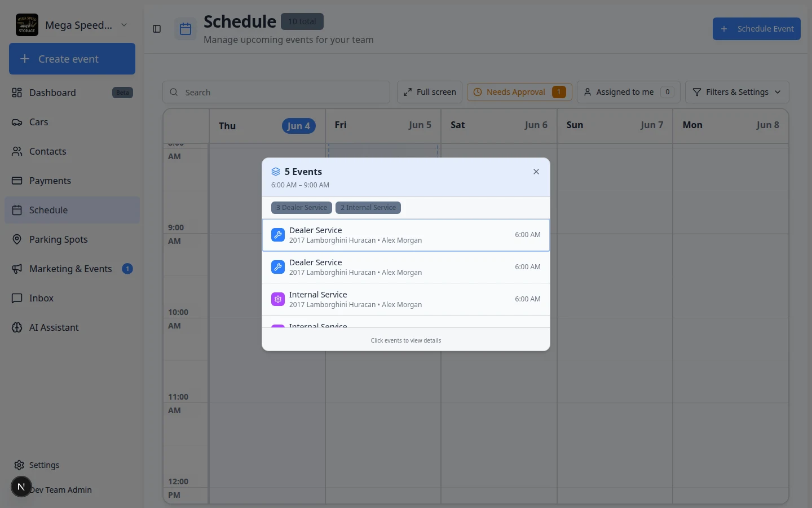812x508 pixels.
Task: Click the purple gear Internal Service icon
Action: point(278,299)
